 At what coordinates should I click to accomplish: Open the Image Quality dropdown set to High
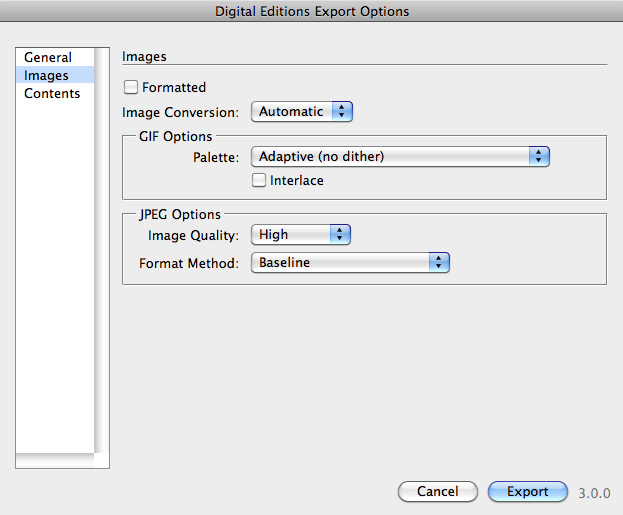(301, 235)
